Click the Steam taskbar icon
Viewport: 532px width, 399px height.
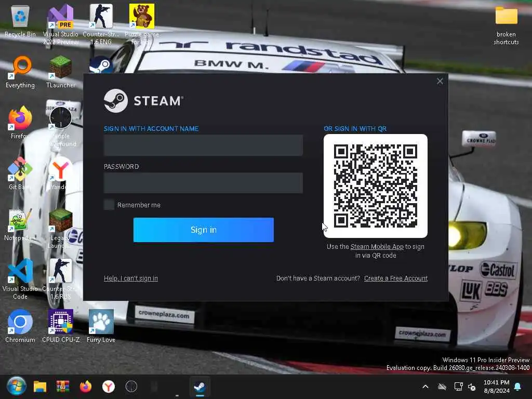199,387
